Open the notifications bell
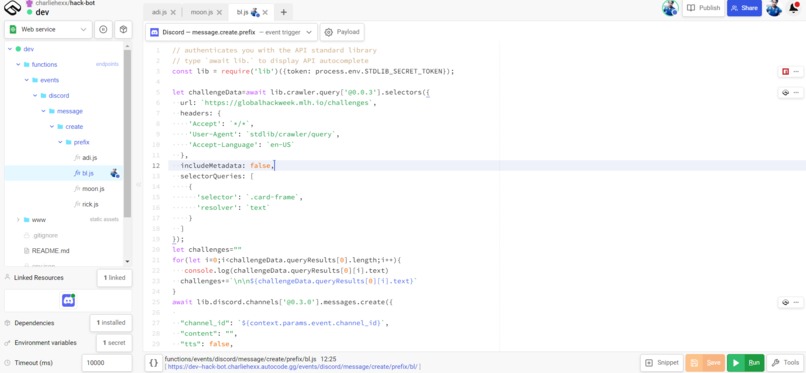806x373 pixels. 794,7
